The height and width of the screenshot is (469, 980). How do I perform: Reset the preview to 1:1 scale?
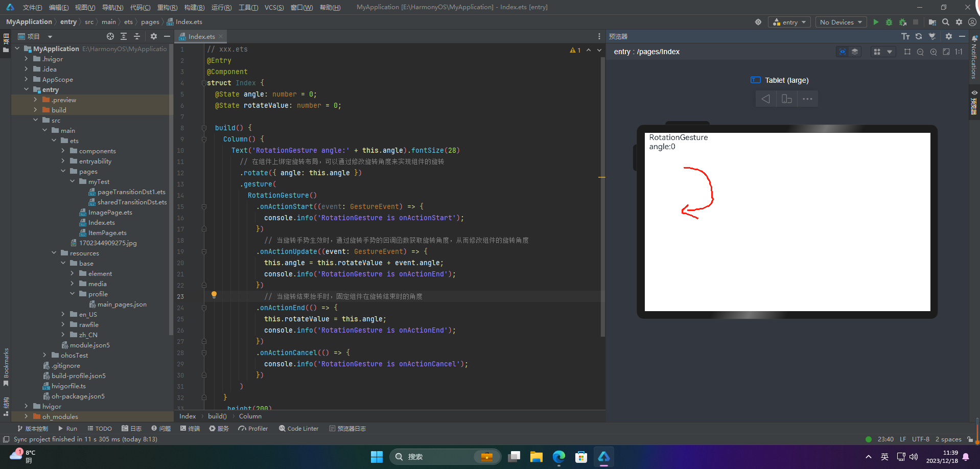coord(959,52)
